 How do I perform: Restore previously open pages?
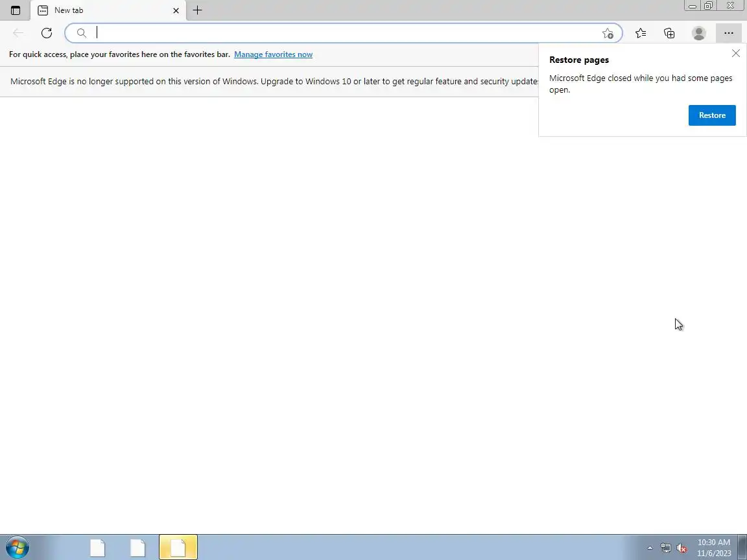712,115
